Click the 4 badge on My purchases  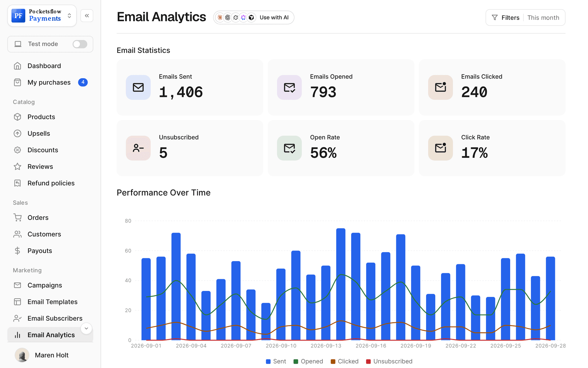pos(83,82)
